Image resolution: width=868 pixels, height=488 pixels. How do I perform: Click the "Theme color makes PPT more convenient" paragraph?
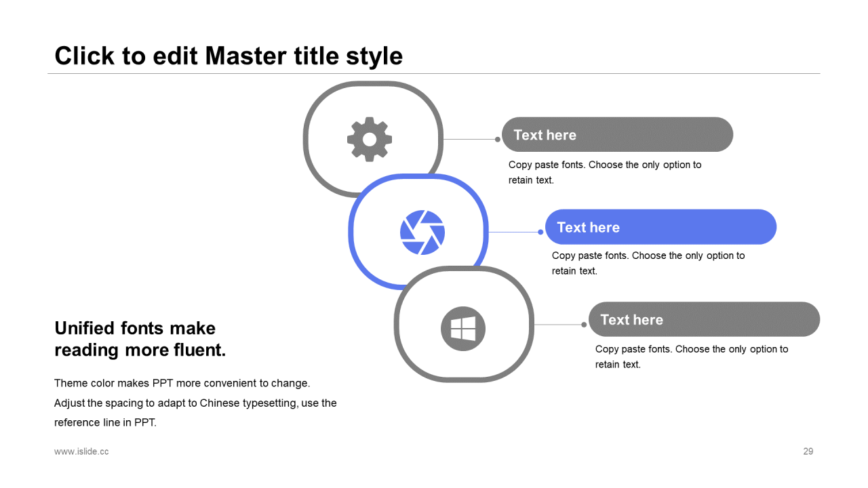click(195, 403)
